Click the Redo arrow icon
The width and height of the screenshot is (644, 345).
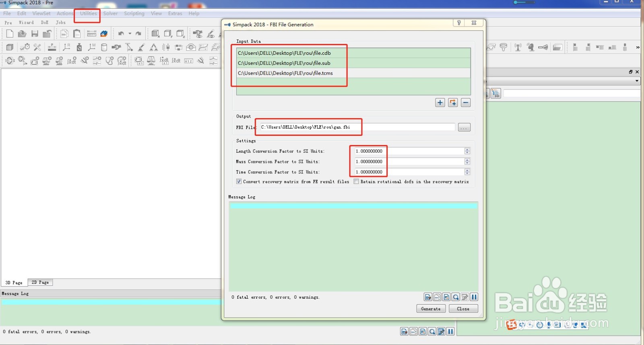pyautogui.click(x=138, y=33)
